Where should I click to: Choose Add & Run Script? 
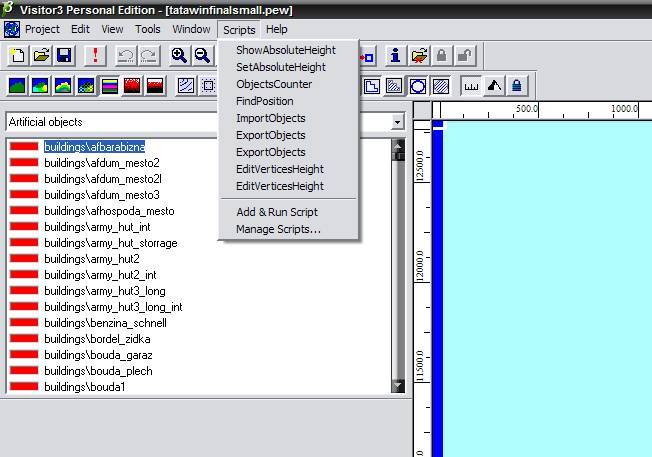click(x=277, y=212)
